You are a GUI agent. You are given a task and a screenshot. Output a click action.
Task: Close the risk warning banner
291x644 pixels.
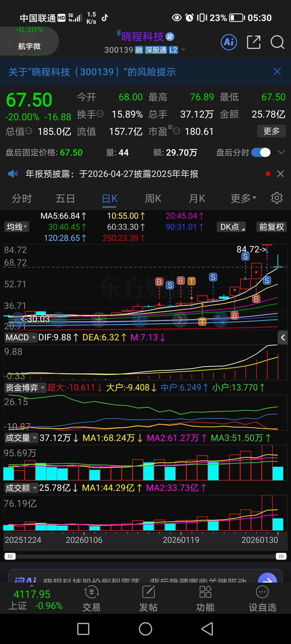[x=277, y=71]
